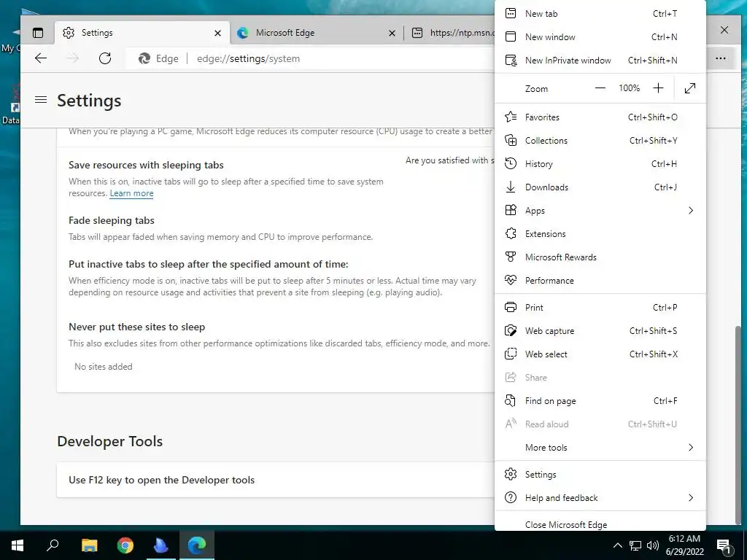
Task: Open Performance from the menu
Action: coord(600,281)
